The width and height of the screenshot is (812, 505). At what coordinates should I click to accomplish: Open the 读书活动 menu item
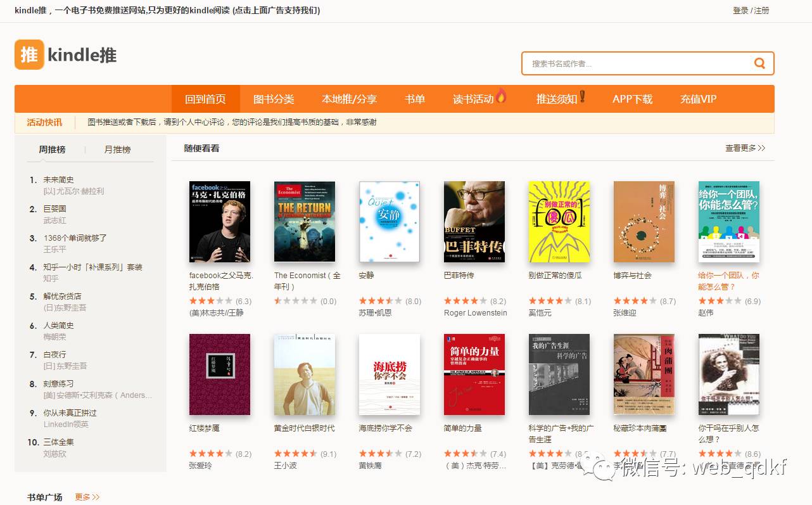(x=473, y=99)
